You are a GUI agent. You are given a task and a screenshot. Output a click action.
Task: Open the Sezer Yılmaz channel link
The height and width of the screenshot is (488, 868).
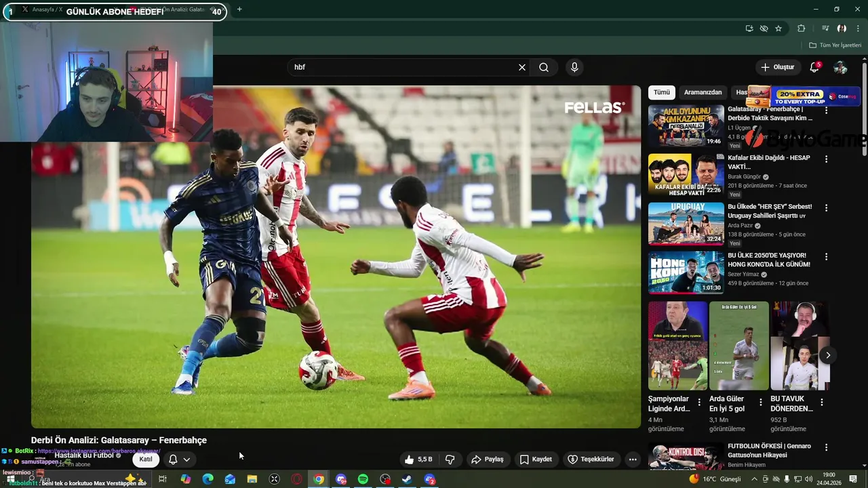pyautogui.click(x=743, y=274)
